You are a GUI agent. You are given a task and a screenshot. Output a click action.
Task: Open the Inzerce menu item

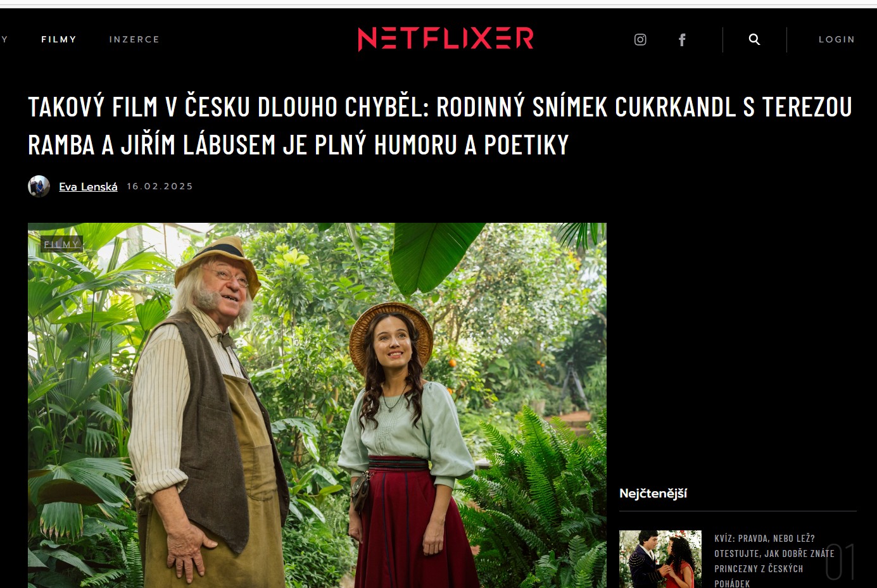pos(134,39)
